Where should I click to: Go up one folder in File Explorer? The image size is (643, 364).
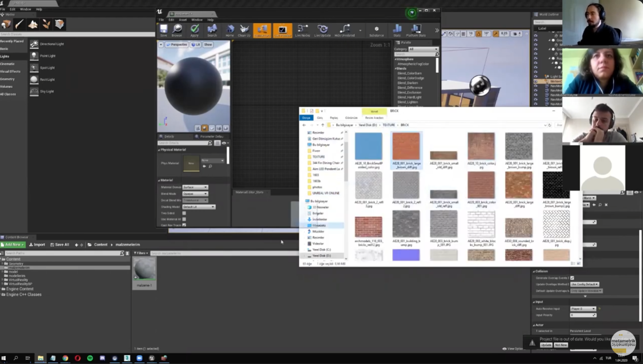323,125
